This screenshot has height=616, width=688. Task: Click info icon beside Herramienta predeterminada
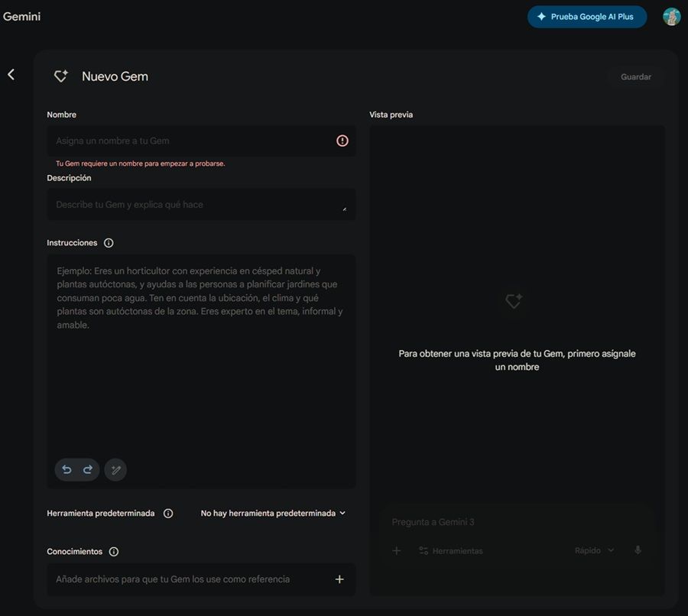pos(168,514)
